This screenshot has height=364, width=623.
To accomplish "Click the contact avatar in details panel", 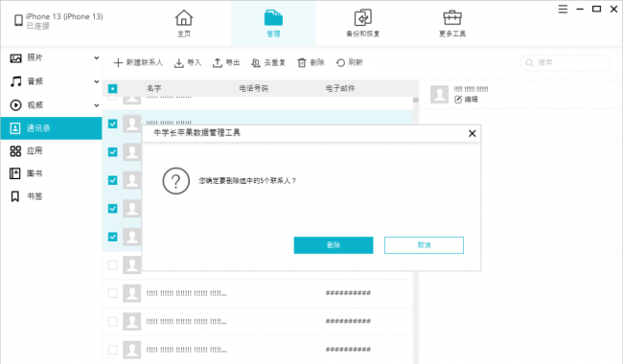I will (439, 95).
